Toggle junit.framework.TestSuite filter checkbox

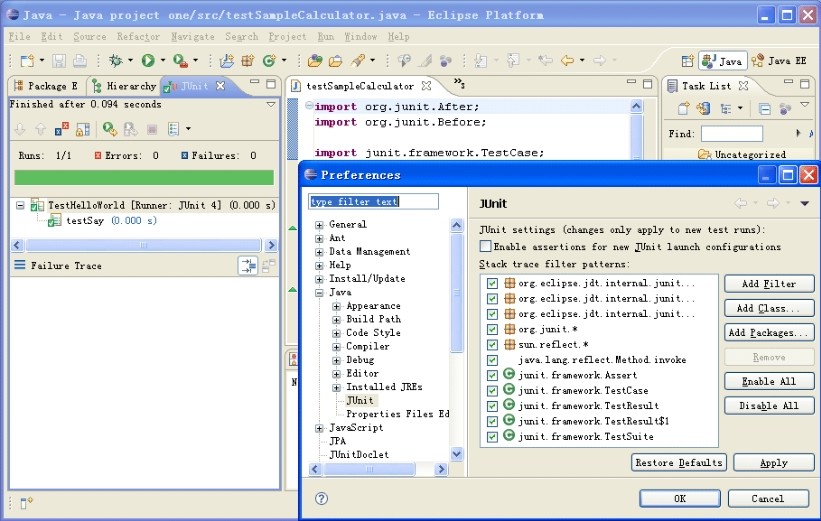coord(492,437)
